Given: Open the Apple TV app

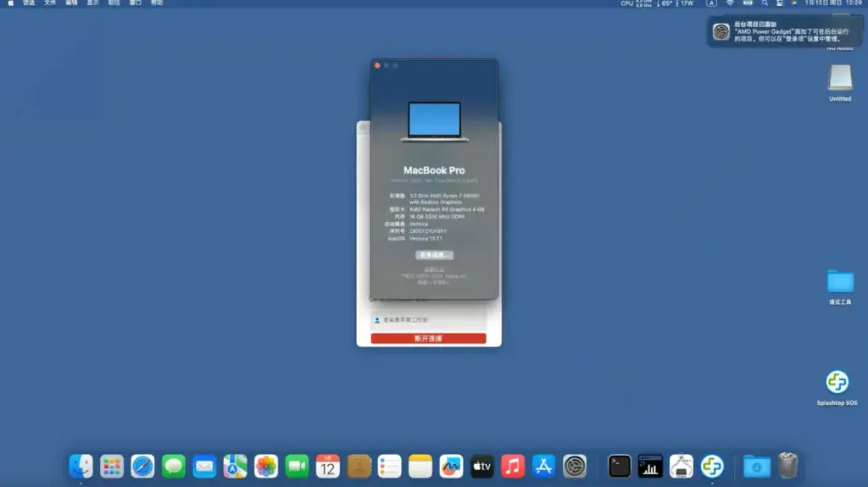Looking at the screenshot, I should (482, 466).
